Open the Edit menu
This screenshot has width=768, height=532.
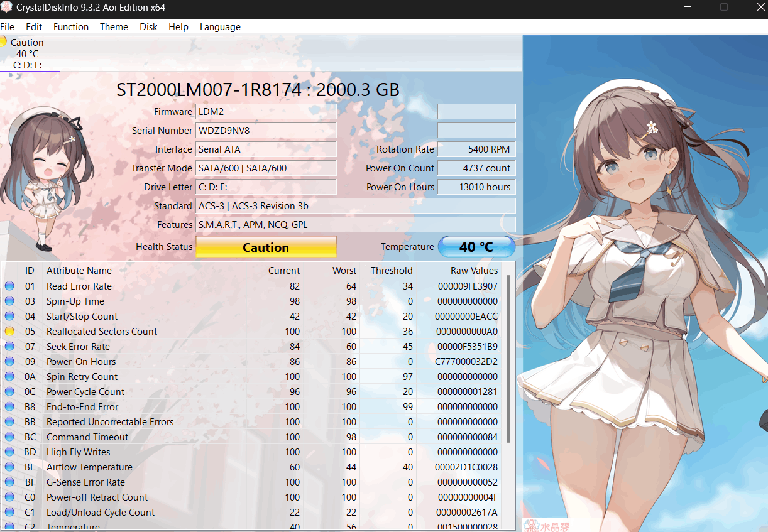(34, 27)
